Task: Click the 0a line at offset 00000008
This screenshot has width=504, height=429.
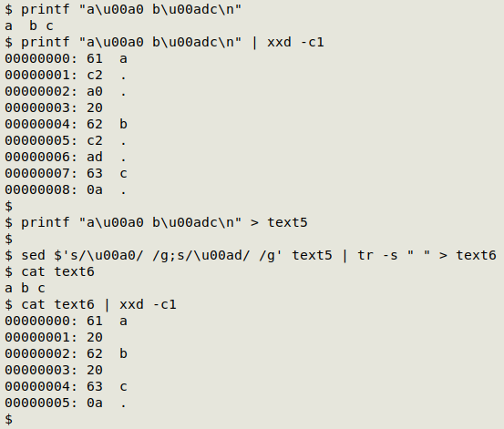Action: tap(66, 189)
